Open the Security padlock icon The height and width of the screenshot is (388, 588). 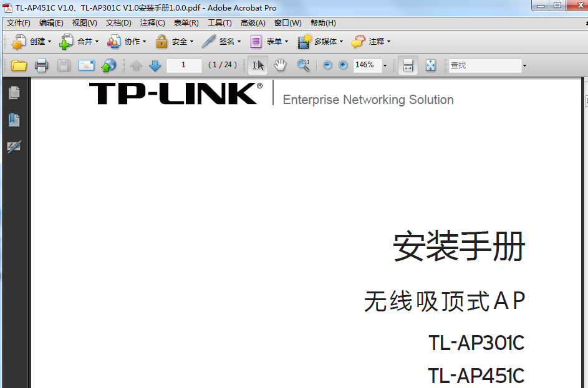(x=161, y=42)
